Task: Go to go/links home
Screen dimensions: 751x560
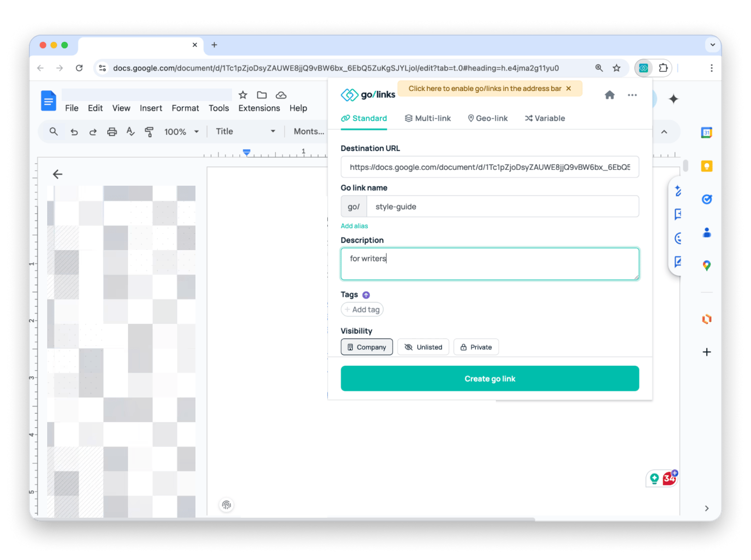Action: click(609, 95)
